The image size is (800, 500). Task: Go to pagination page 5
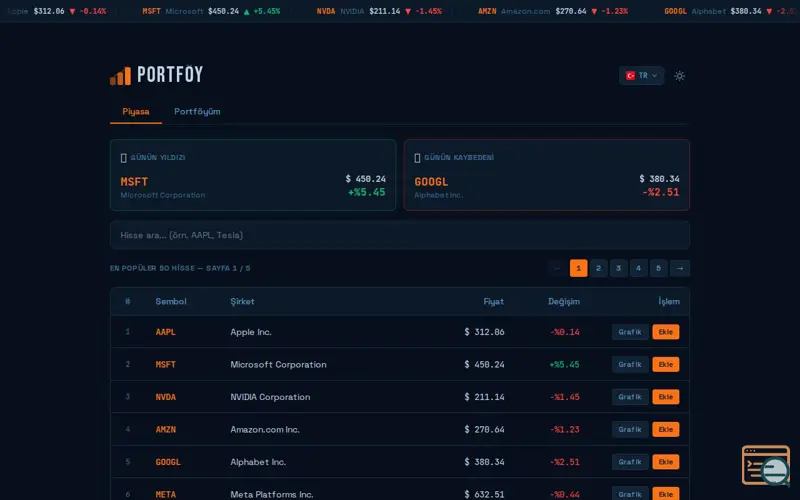(x=659, y=268)
